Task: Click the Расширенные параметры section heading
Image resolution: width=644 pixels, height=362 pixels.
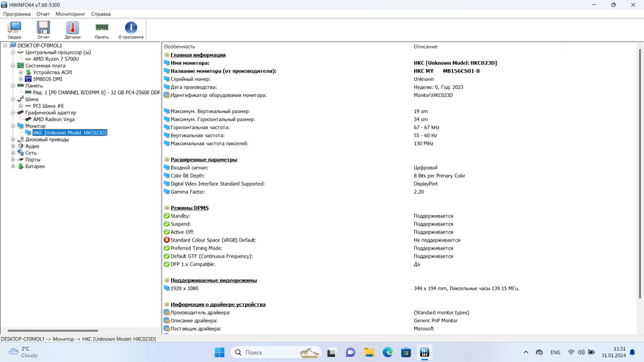Action: tap(203, 160)
